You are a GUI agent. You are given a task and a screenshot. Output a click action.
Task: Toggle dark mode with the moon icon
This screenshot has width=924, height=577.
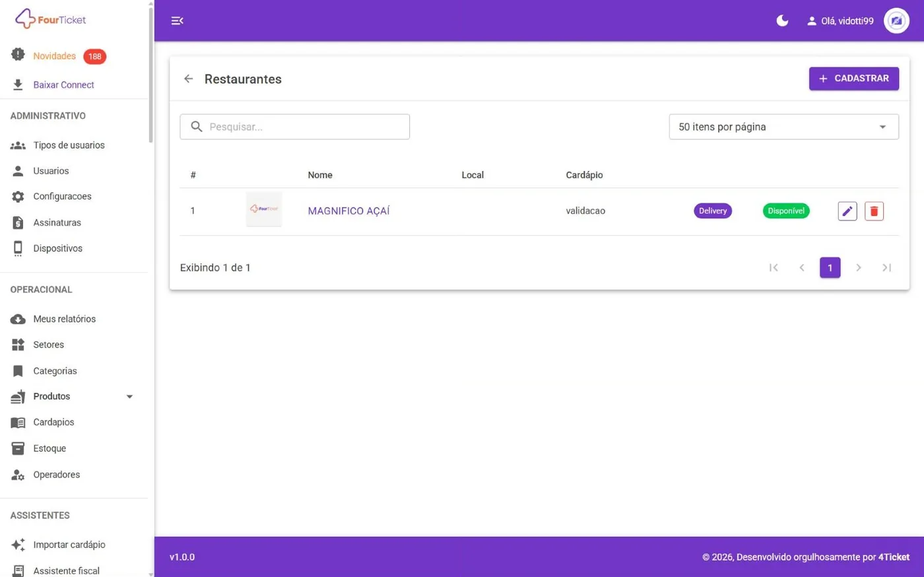click(x=782, y=20)
